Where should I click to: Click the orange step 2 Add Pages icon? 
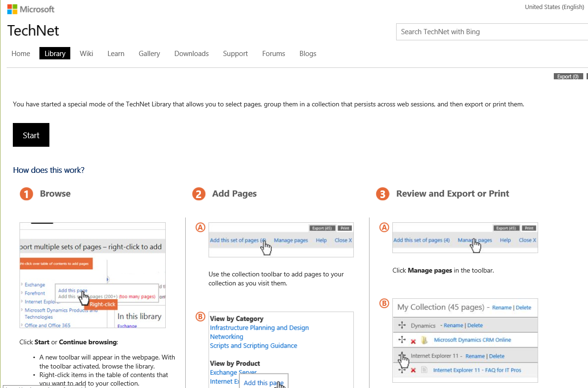tap(199, 194)
